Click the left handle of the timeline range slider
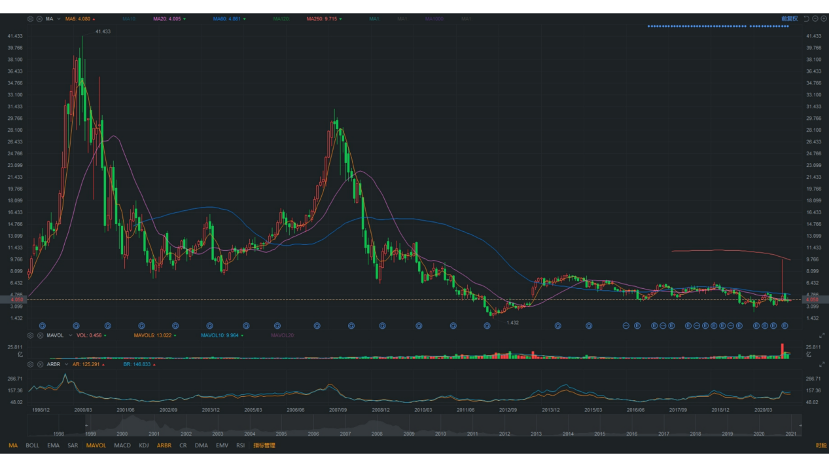830x468 pixels. [x=86, y=425]
